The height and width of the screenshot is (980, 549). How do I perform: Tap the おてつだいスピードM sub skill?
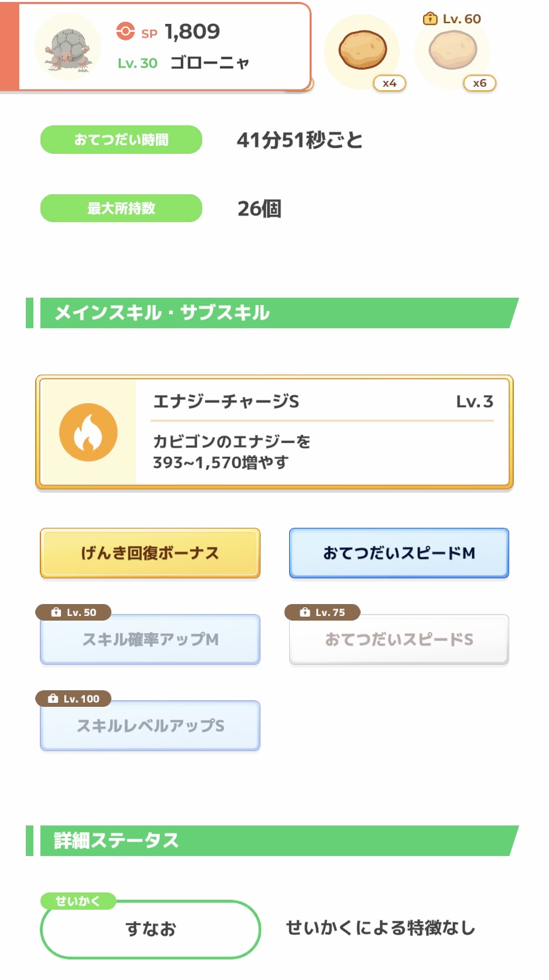[399, 553]
